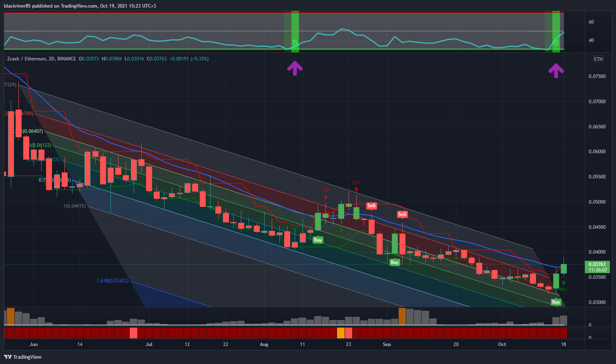Click the 18 date label on the time axis
This screenshot has height=364, width=616.
[564, 344]
